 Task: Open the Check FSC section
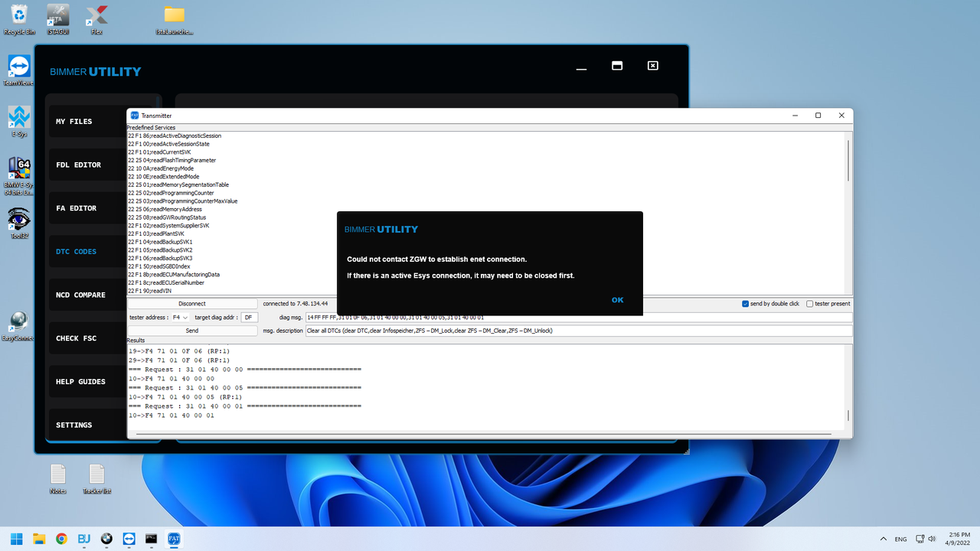87,338
